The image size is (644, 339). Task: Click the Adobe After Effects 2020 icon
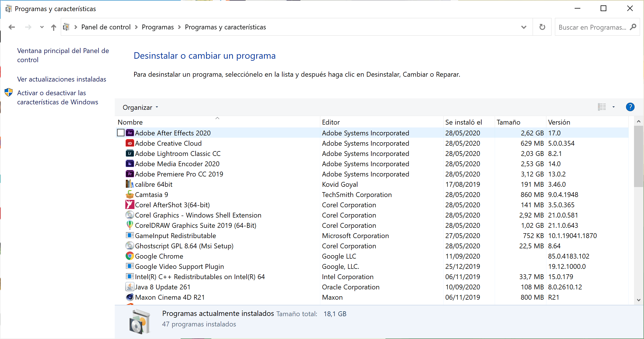(x=130, y=133)
